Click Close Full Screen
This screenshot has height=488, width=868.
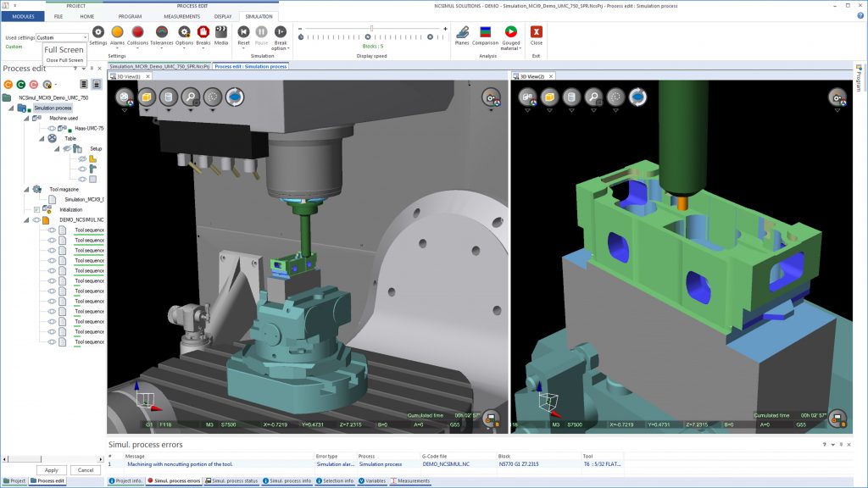click(x=64, y=59)
